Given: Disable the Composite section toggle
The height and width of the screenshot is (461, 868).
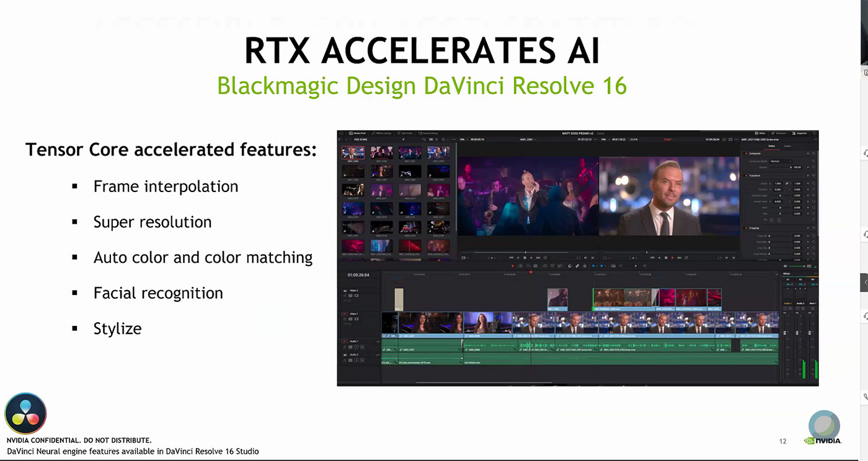Looking at the screenshot, I should coord(746,154).
